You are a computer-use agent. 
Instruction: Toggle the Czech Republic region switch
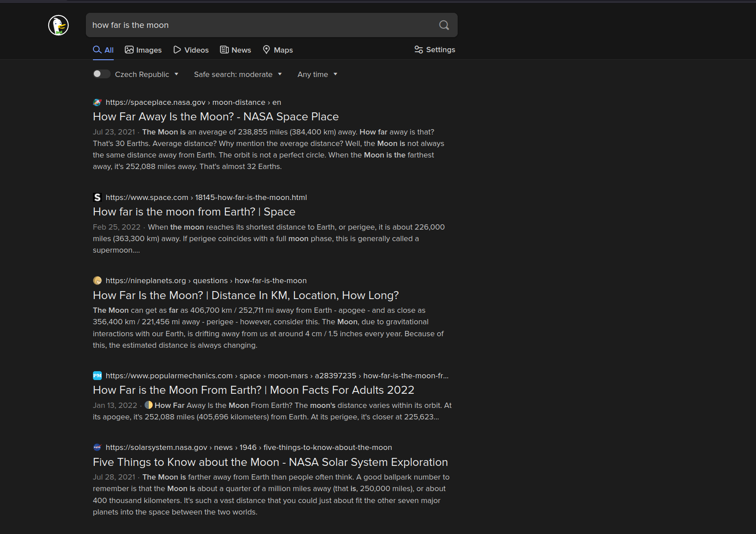click(x=101, y=74)
